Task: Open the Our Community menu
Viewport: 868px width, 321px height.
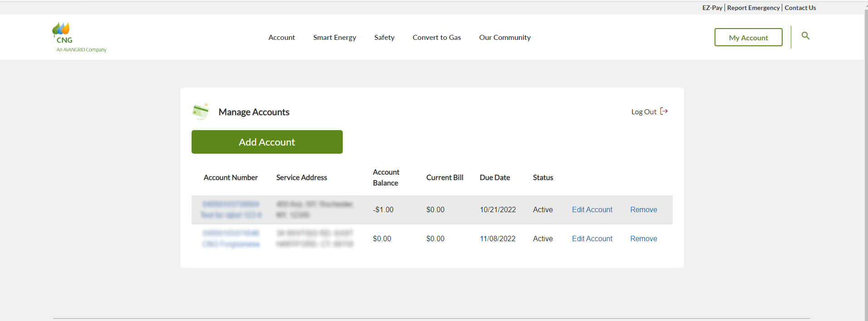Action: point(505,38)
